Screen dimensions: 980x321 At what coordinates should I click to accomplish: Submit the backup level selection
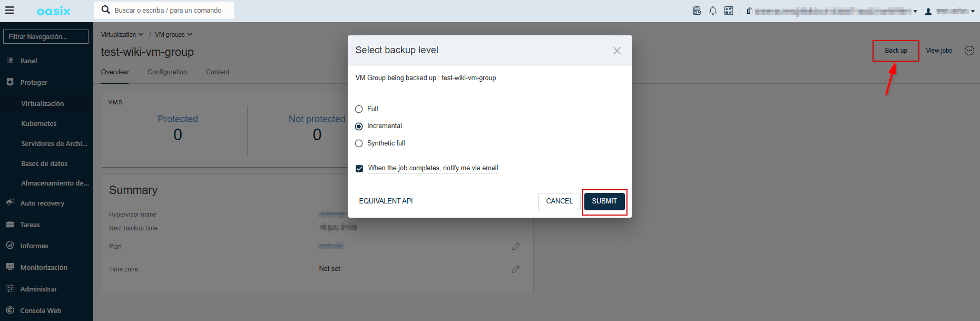click(604, 201)
